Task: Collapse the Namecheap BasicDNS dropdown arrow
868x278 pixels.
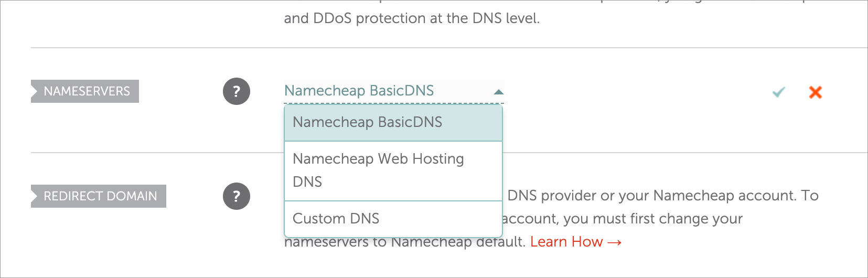Action: [499, 92]
